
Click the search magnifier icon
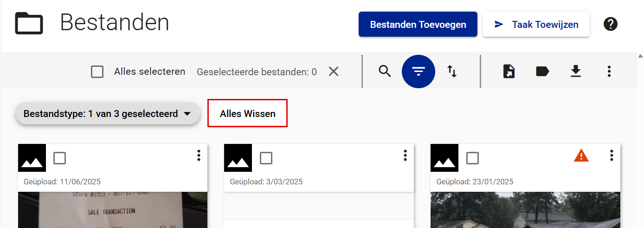385,72
